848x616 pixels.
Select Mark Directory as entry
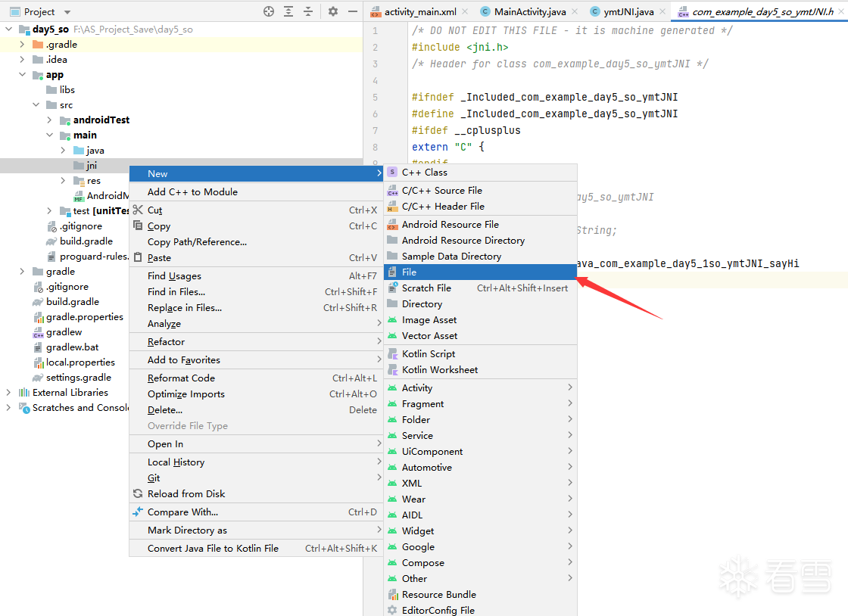pos(256,530)
